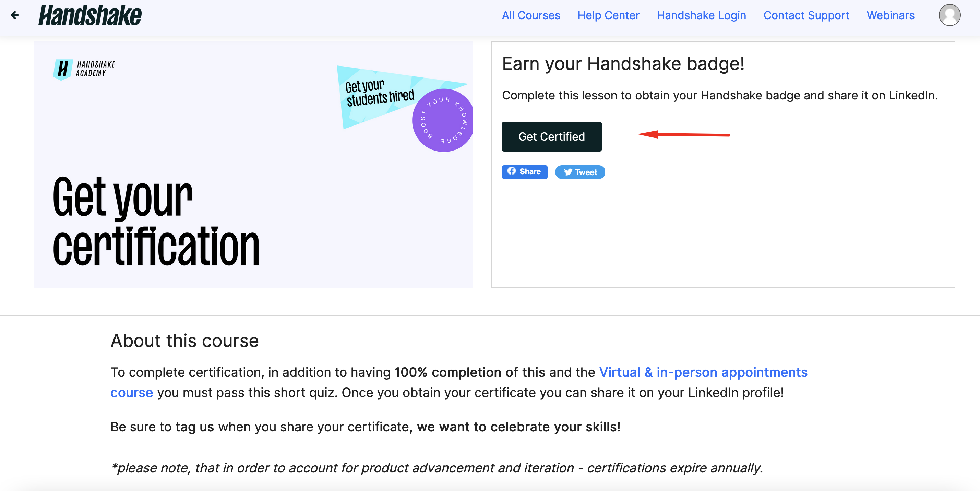The height and width of the screenshot is (491, 980).
Task: Click the Get Certified button
Action: pos(552,136)
